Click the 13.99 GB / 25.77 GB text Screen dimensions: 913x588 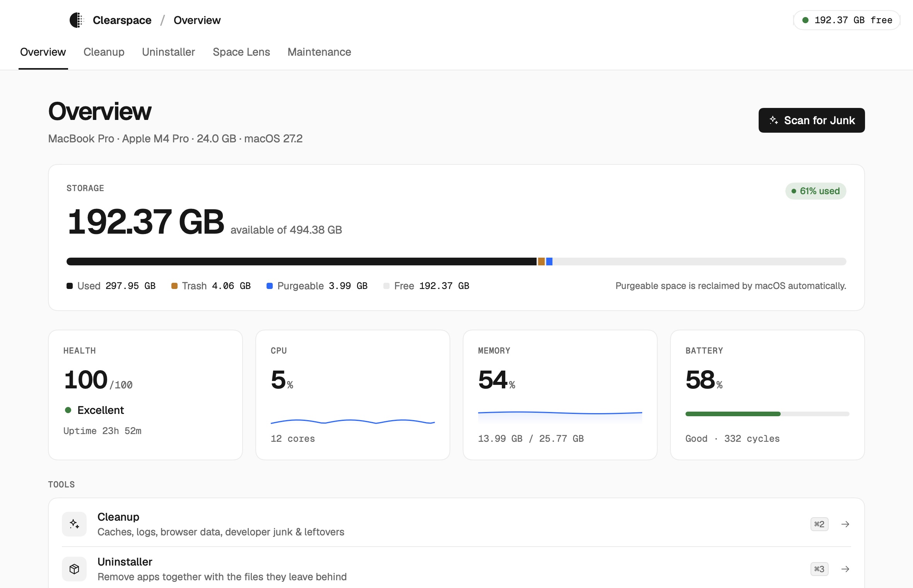point(531,439)
